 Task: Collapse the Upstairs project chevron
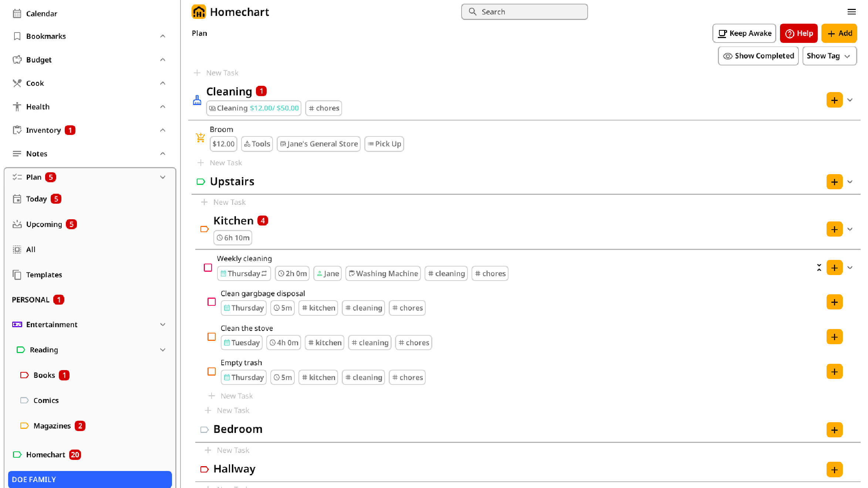click(x=850, y=182)
